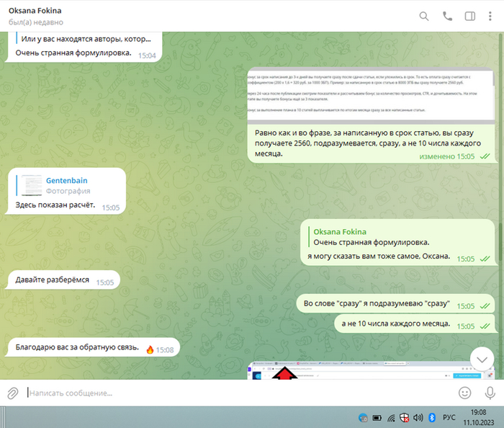Toggle the right sidebar panel
The image size is (504, 428).
[470, 16]
